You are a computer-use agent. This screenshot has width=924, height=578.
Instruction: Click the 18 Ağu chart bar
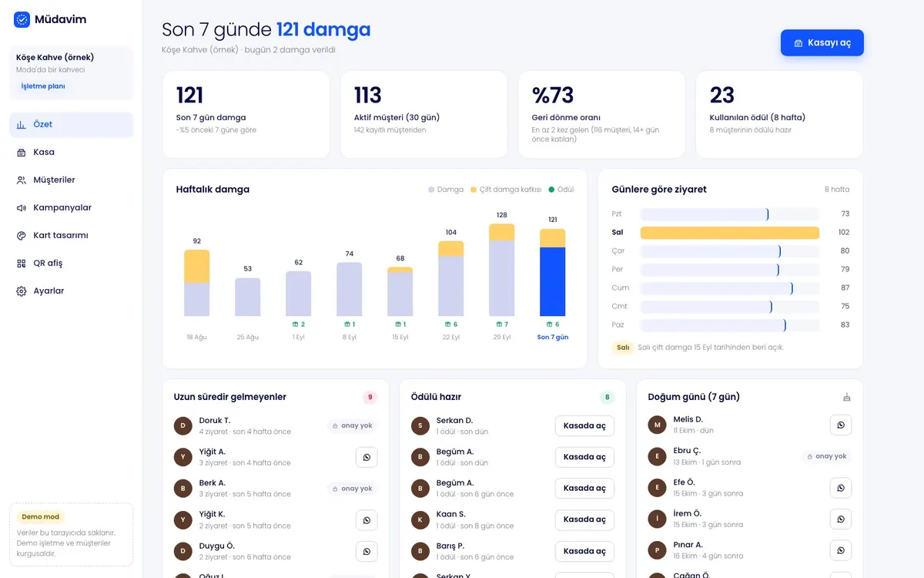pyautogui.click(x=197, y=283)
